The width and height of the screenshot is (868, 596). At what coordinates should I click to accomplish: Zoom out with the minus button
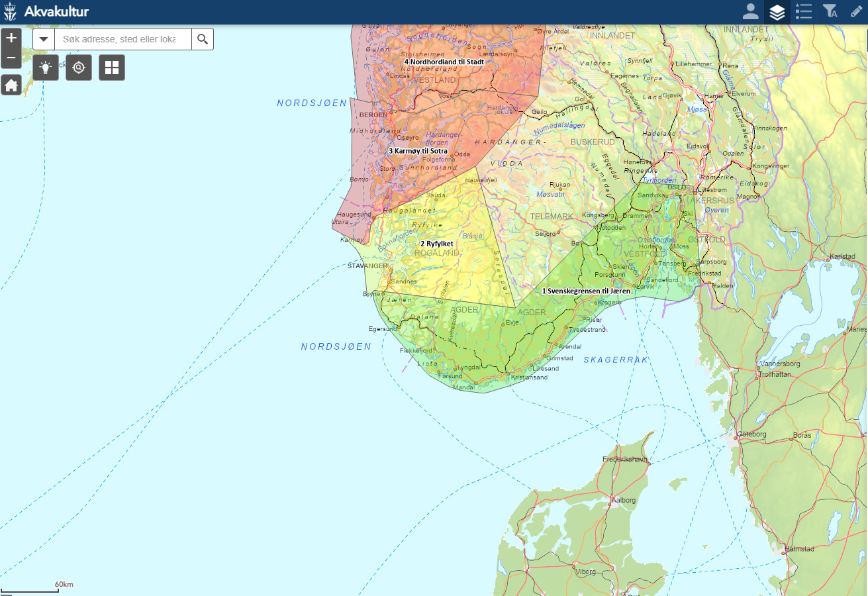point(11,58)
